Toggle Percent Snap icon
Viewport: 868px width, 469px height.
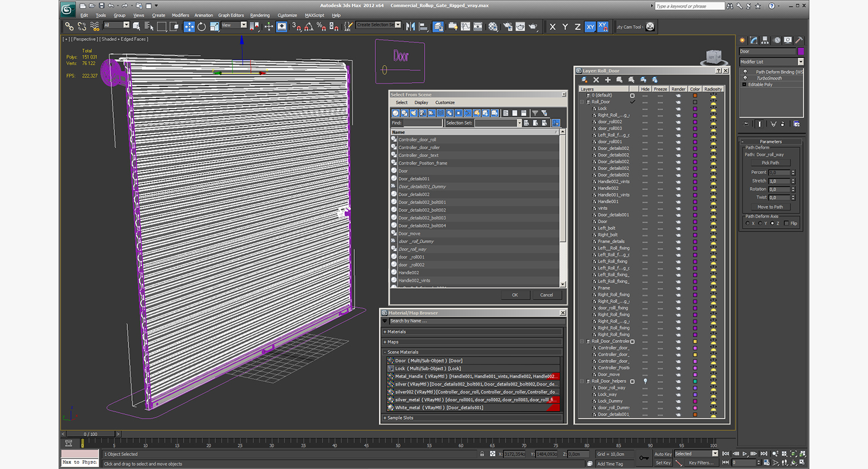[x=321, y=26]
